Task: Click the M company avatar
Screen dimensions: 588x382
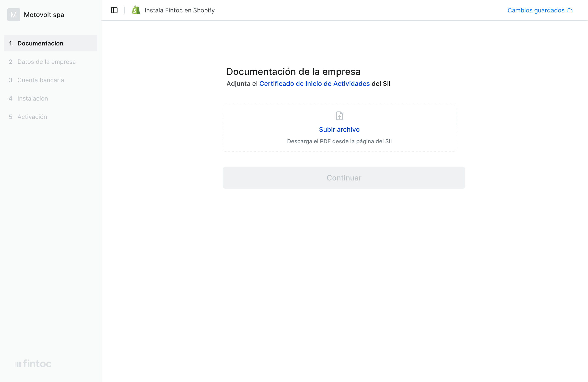Action: (14, 15)
